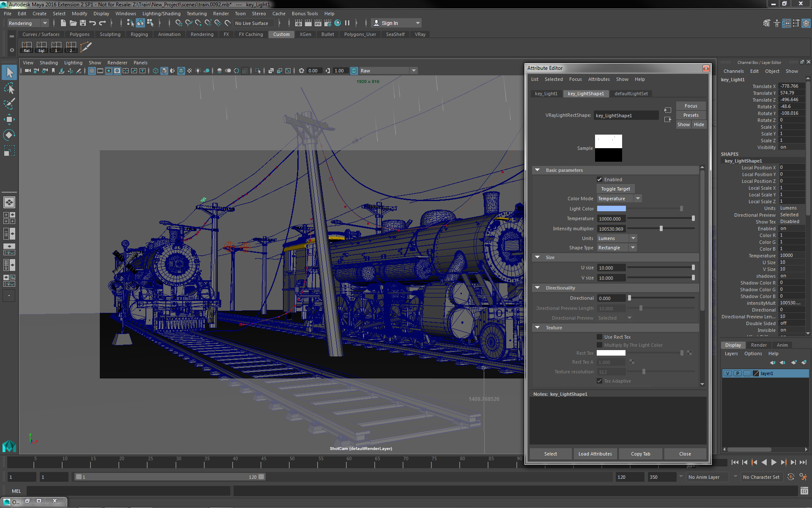Open the Render View window icon

tap(299, 23)
